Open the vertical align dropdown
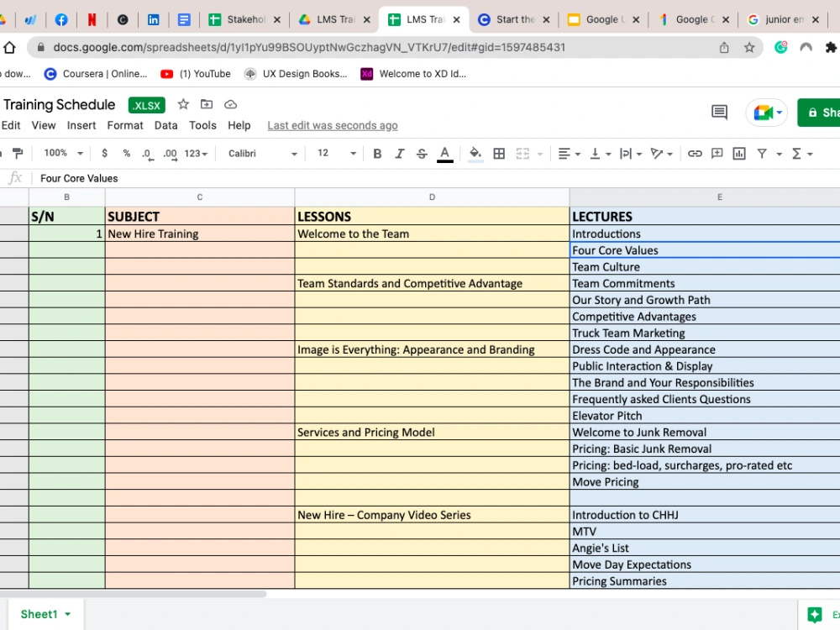Viewport: 840px width, 630px height. tap(600, 154)
